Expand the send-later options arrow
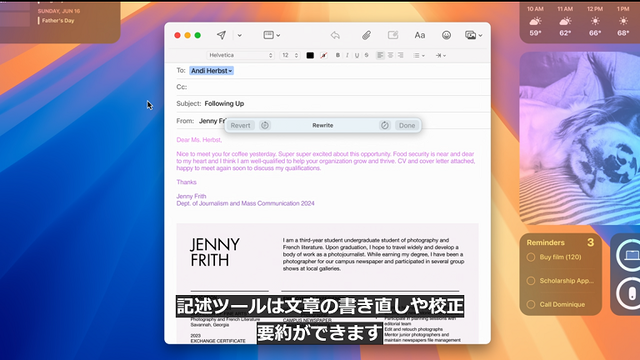The height and width of the screenshot is (360, 640). (x=240, y=36)
